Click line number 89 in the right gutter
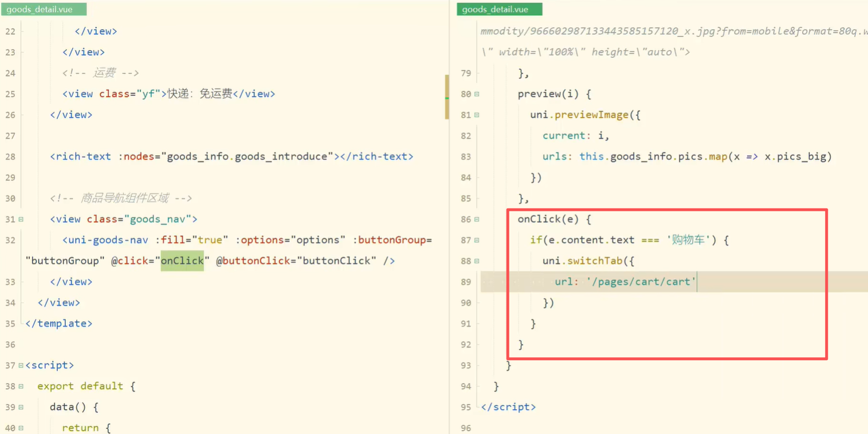The height and width of the screenshot is (434, 868). pos(466,282)
